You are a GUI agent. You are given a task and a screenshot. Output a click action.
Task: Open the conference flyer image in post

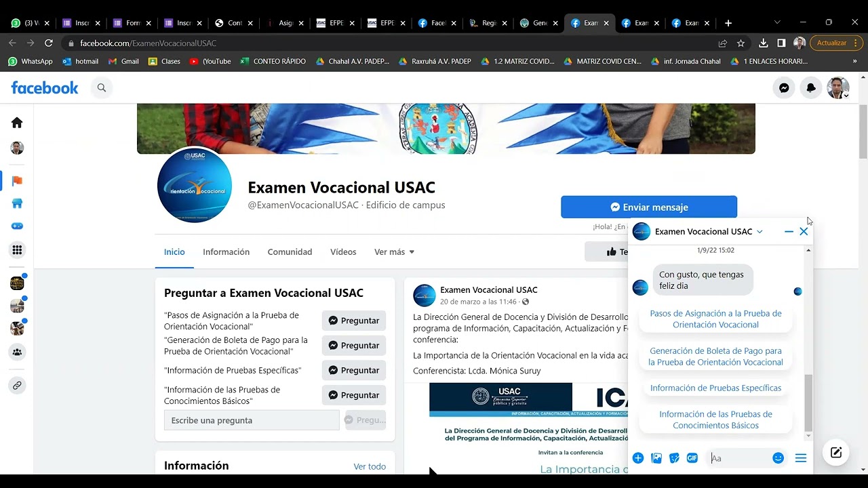528,428
